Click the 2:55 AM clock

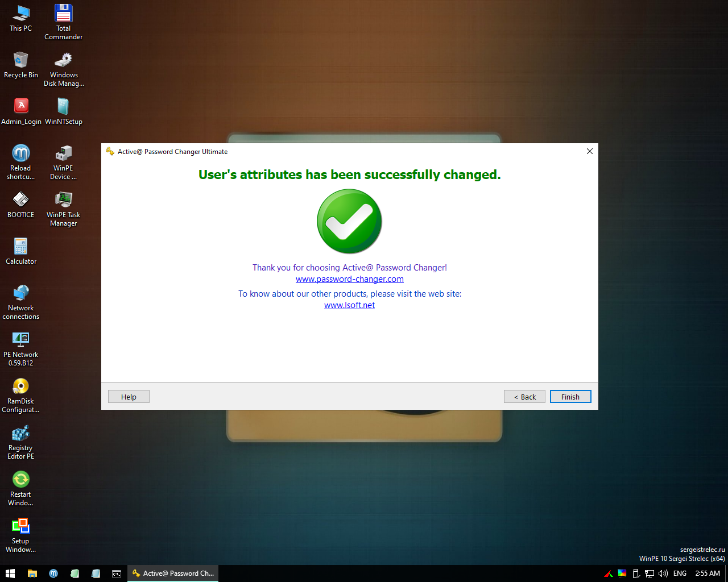pos(708,573)
